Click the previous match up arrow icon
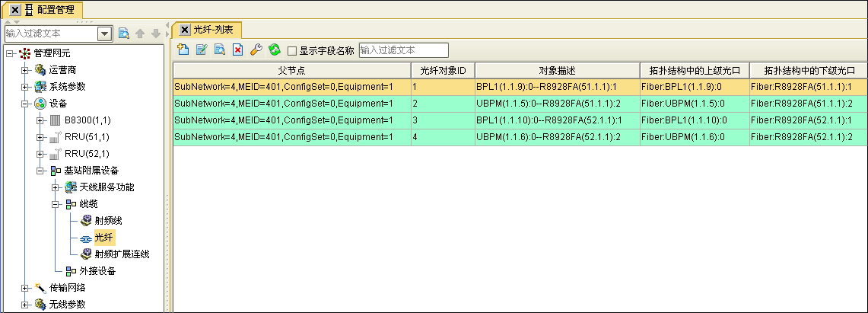This screenshot has height=313, width=868. pos(140,34)
